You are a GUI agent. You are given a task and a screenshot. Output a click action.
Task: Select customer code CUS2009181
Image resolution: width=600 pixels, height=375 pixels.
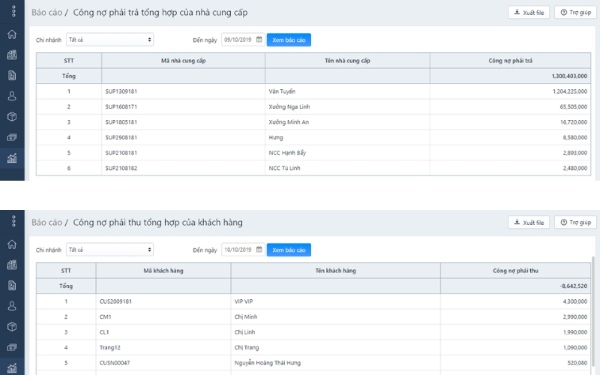(116, 302)
